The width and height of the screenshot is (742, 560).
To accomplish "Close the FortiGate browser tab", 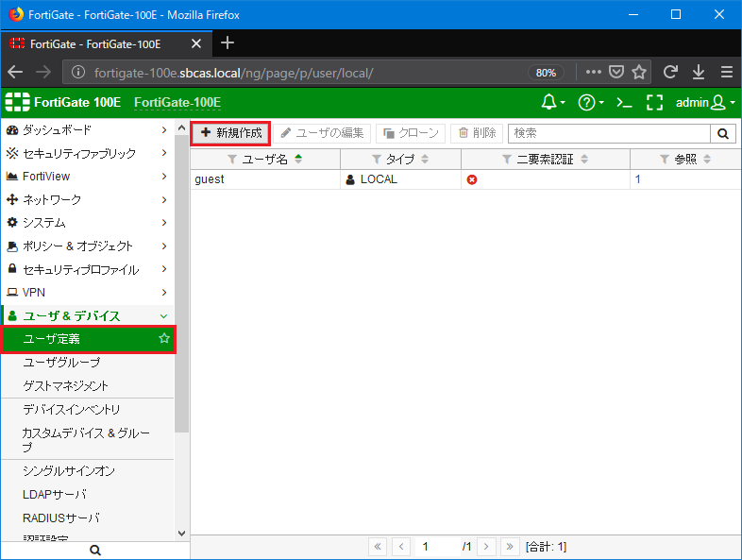I will (196, 44).
